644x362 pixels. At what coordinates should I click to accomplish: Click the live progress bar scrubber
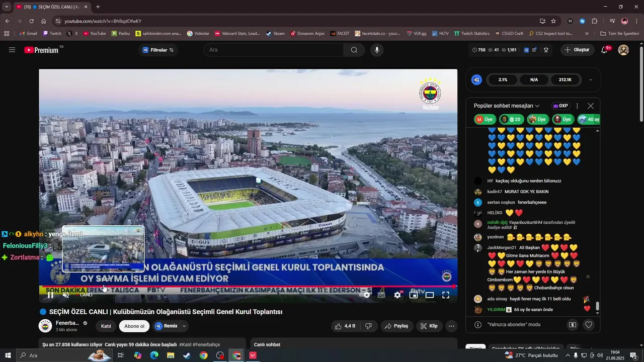[454, 287]
